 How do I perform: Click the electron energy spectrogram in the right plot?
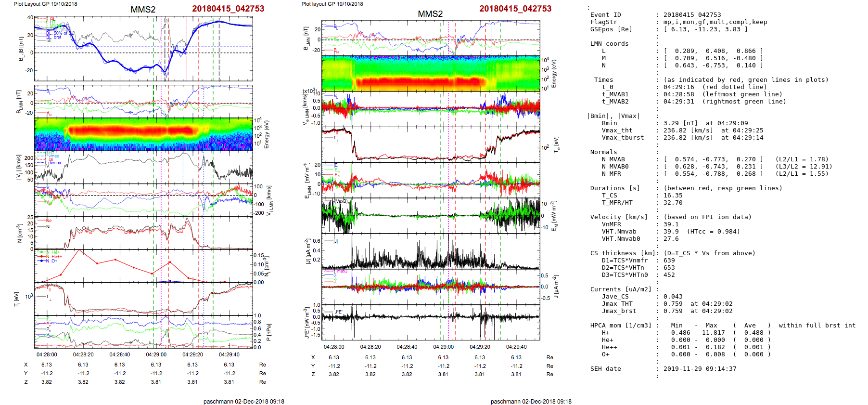pos(431,73)
